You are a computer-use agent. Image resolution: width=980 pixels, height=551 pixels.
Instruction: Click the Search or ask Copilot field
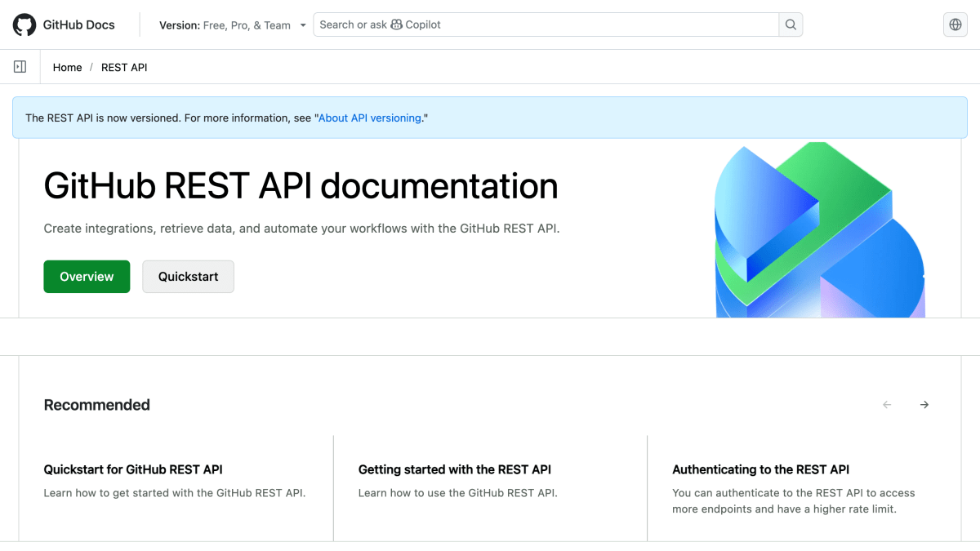click(546, 24)
